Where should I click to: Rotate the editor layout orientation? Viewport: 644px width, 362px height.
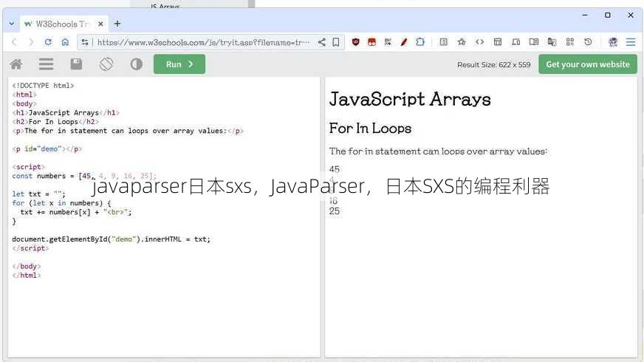click(x=106, y=64)
